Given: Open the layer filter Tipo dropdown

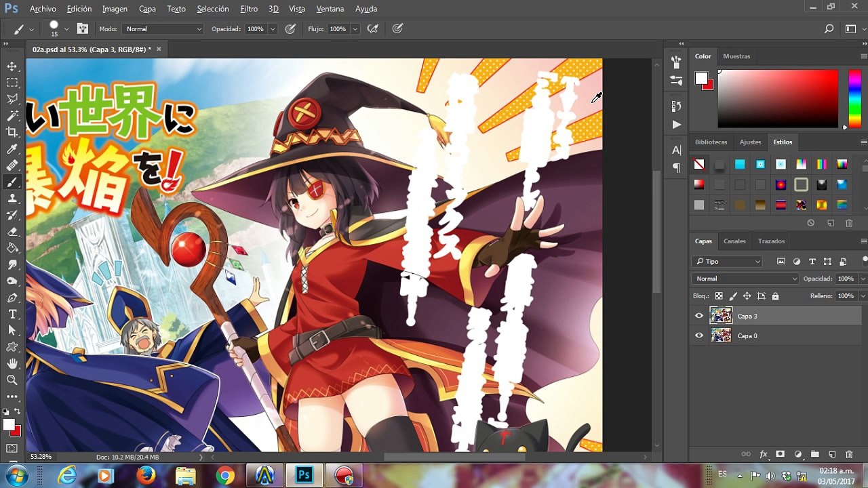Looking at the screenshot, I should [727, 262].
